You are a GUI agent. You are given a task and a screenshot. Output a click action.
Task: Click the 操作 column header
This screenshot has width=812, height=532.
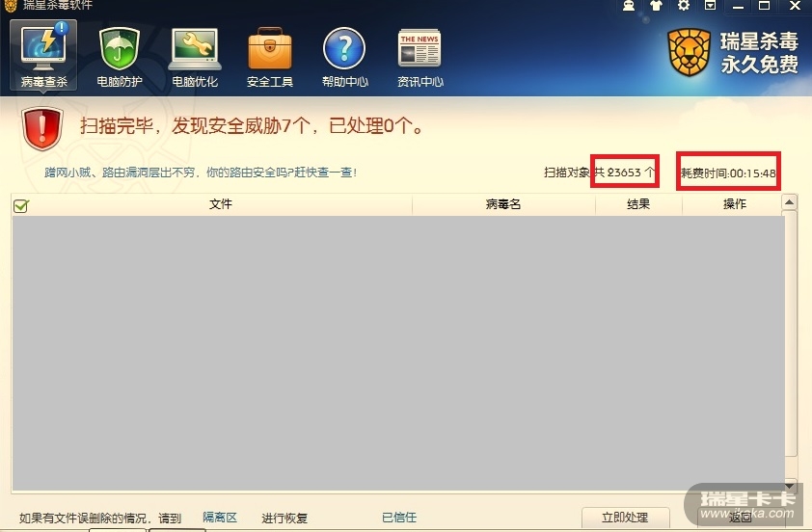[x=734, y=204]
